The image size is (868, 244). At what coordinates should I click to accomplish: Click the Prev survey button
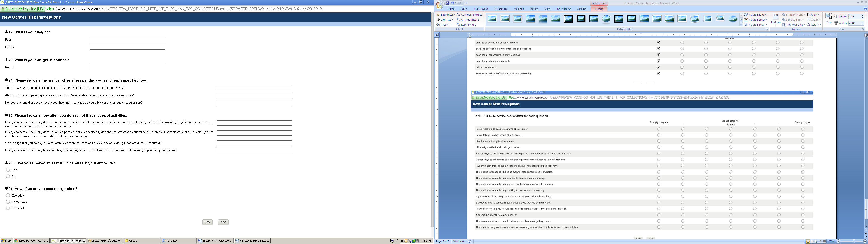(207, 222)
